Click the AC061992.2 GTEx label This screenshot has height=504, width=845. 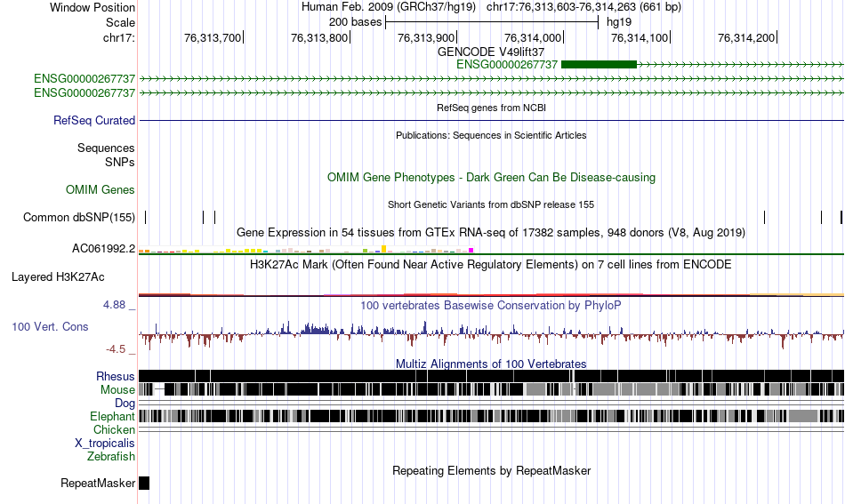(x=103, y=248)
